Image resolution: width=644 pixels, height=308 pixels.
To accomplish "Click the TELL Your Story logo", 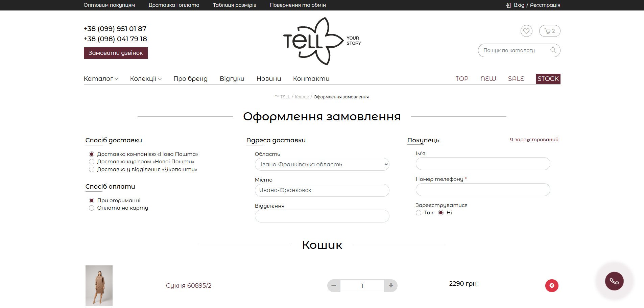I will tap(322, 41).
